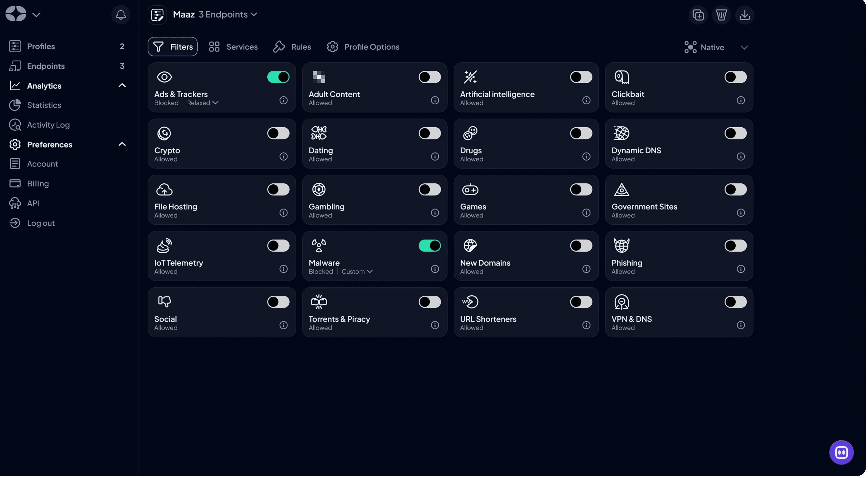Screen dimensions: 868x478
Task: Disable the Ads & Trackers toggle
Action: click(x=278, y=77)
